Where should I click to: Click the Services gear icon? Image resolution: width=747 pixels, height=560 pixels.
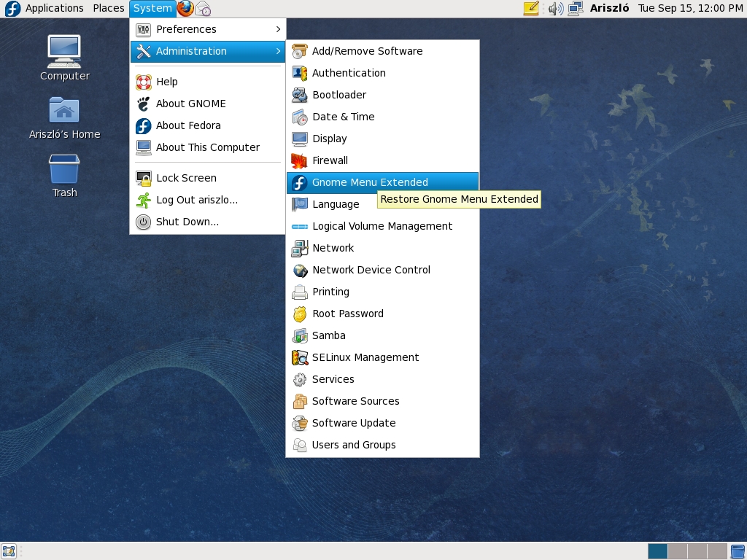click(300, 379)
